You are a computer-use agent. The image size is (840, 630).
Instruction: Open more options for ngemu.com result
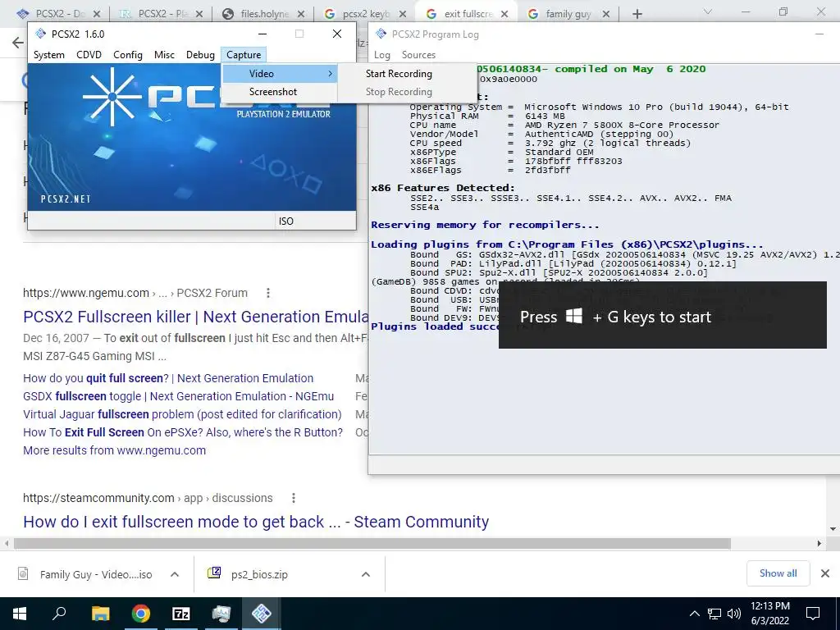268,293
